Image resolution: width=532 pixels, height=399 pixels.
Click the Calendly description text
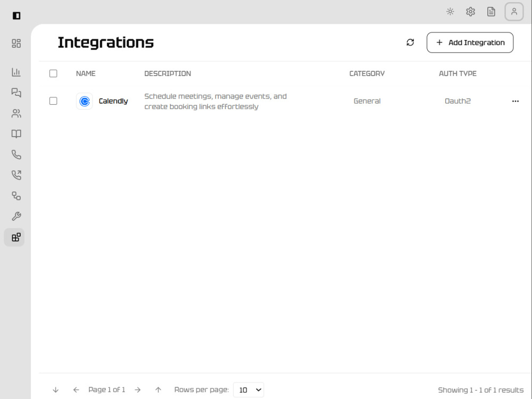(215, 102)
